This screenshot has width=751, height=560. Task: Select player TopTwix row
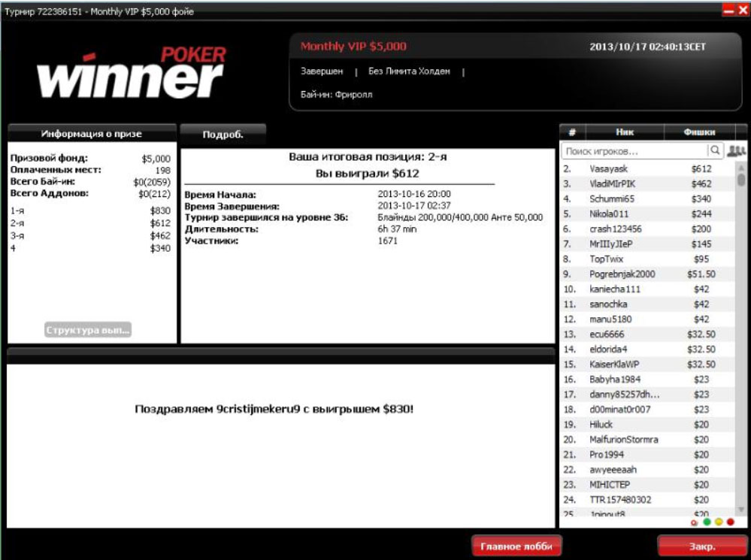pos(647,259)
